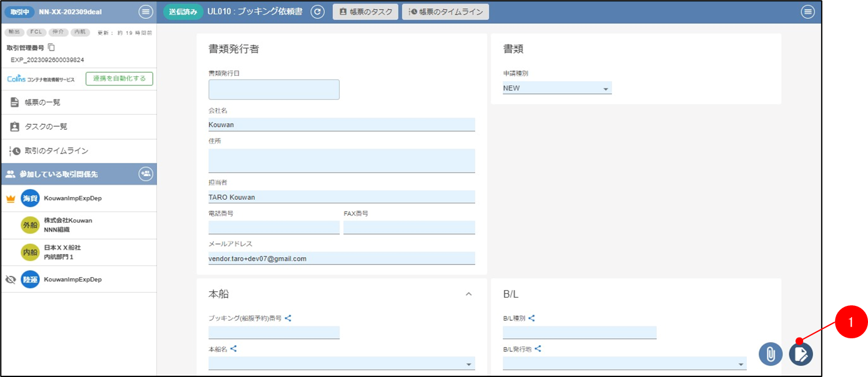This screenshot has width=868, height=377.
Task: Click the 連携を自動化する button
Action: coord(119,79)
